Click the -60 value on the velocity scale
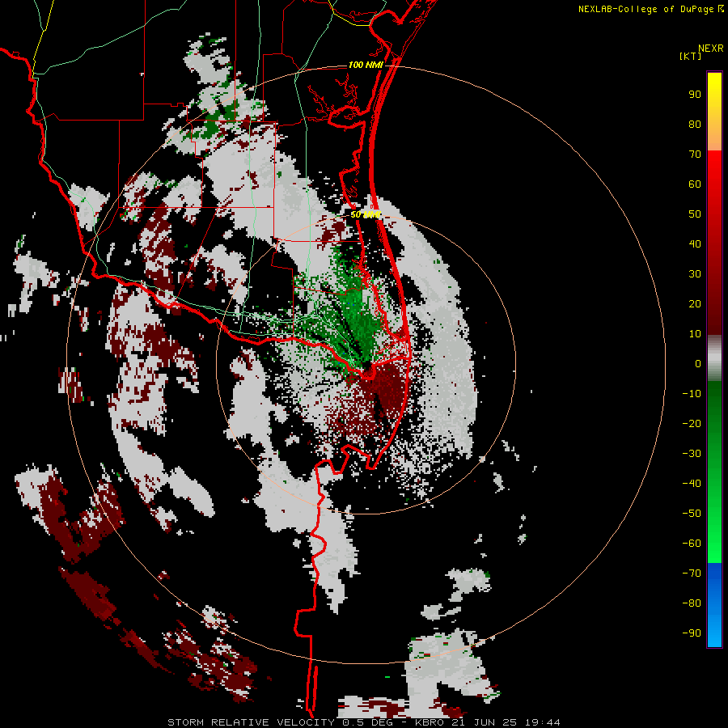728x728 pixels. [692, 544]
